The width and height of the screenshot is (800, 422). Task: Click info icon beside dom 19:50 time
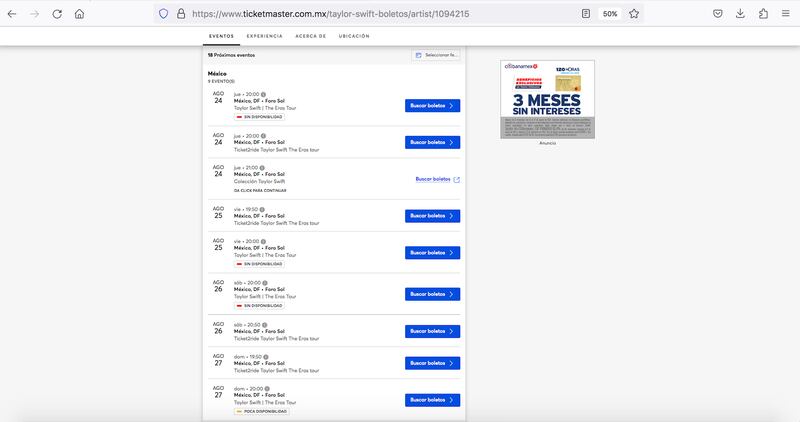[266, 357]
